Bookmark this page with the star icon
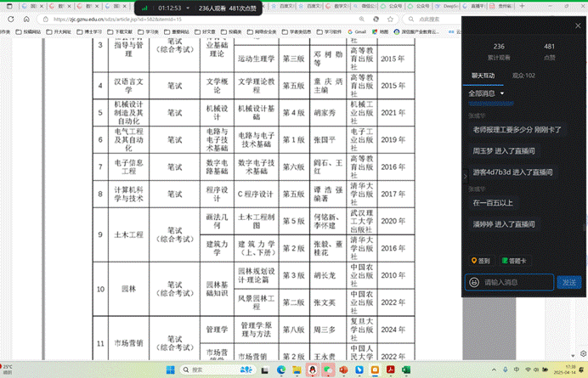588x378 pixels. coord(390,20)
